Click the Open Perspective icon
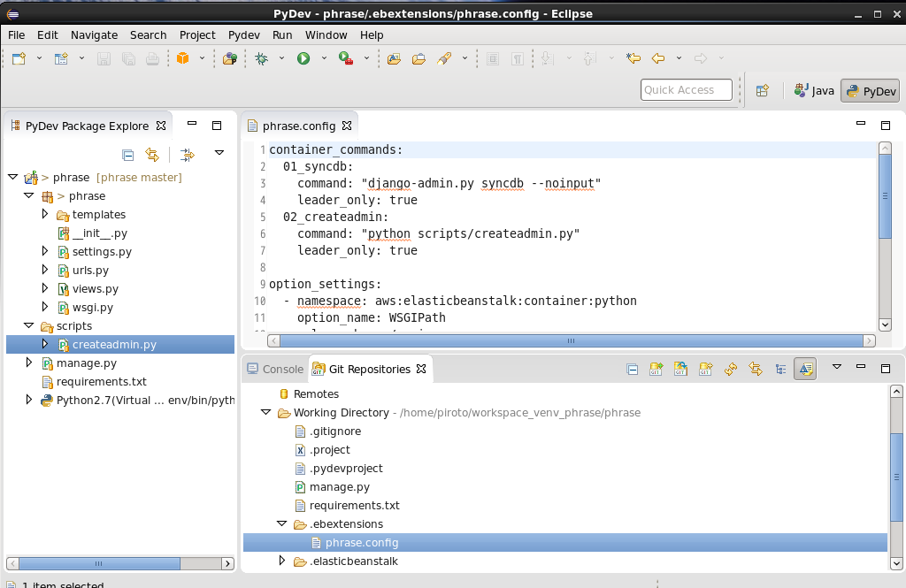The width and height of the screenshot is (906, 588). (x=761, y=90)
